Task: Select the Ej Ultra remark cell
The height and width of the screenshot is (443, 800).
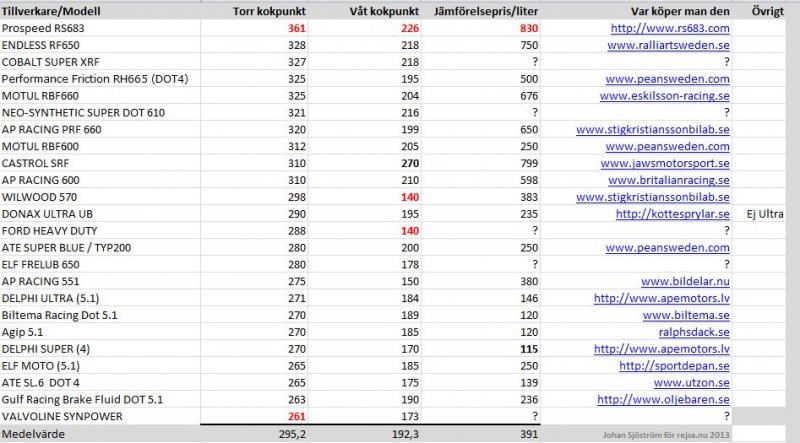Action: 765,214
